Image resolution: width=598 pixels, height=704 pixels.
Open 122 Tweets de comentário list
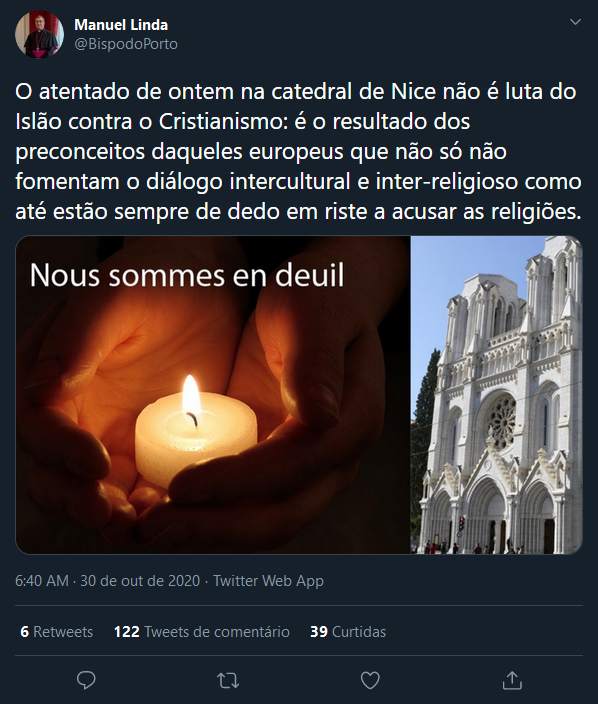point(202,631)
